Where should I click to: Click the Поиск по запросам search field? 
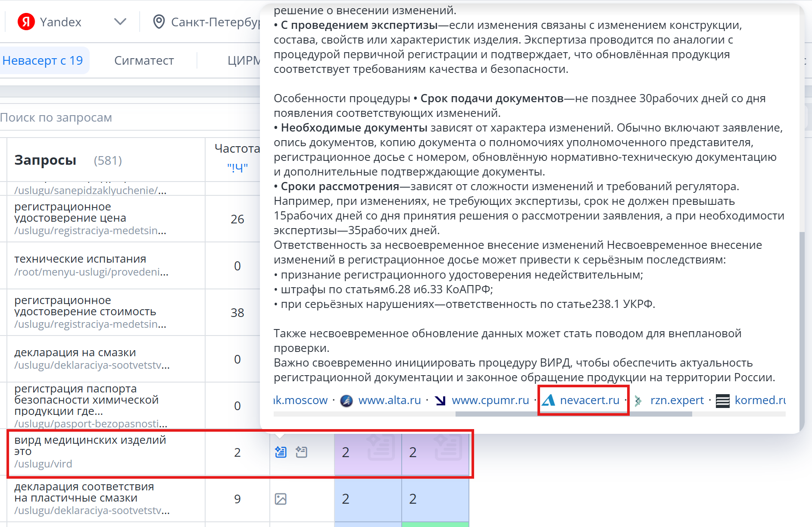point(129,117)
